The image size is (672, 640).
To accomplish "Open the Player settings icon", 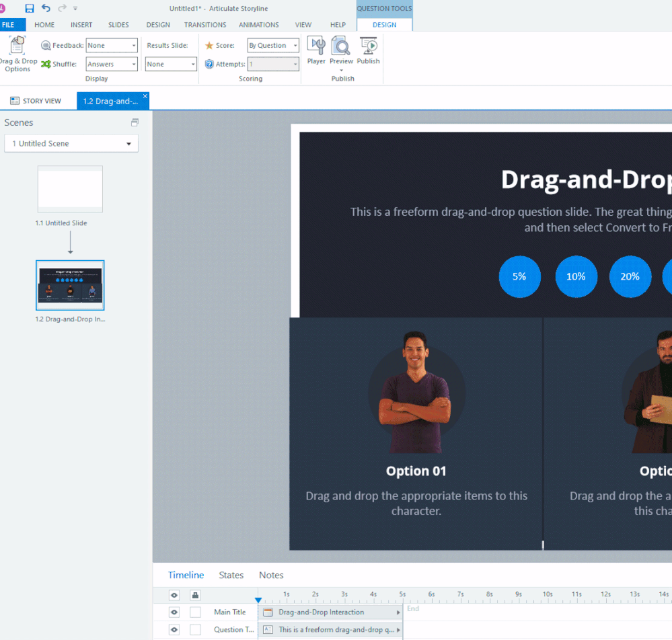I will coord(316,50).
